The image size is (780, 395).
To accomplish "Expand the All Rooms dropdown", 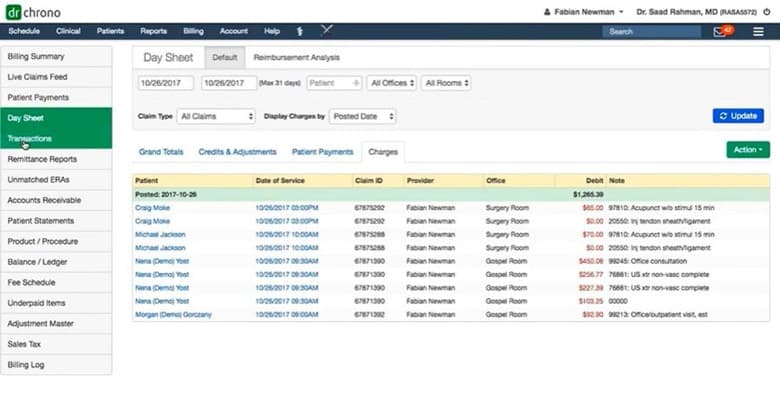I will 446,83.
